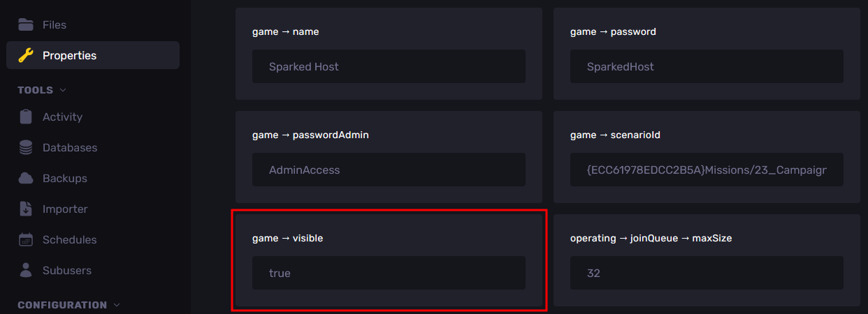The width and height of the screenshot is (868, 314).
Task: Click the scenarioId input field
Action: click(707, 170)
